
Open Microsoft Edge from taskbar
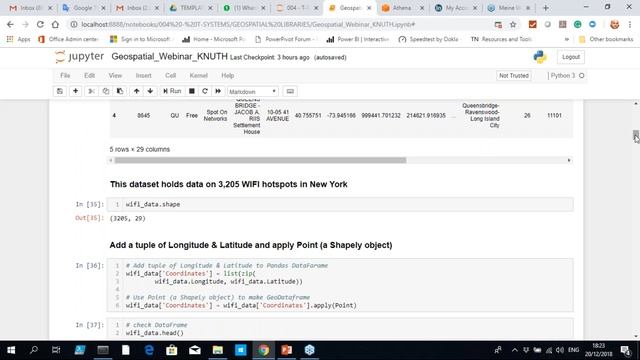(x=149, y=350)
